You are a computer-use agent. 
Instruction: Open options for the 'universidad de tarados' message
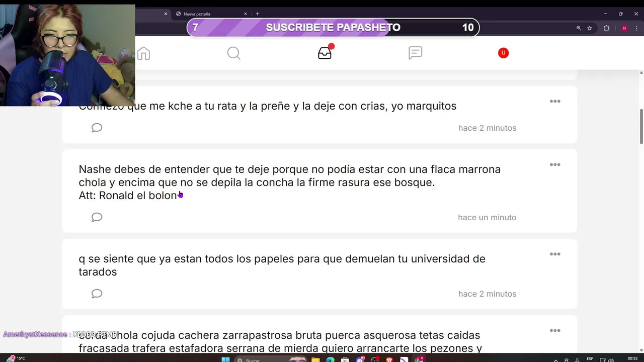click(555, 254)
